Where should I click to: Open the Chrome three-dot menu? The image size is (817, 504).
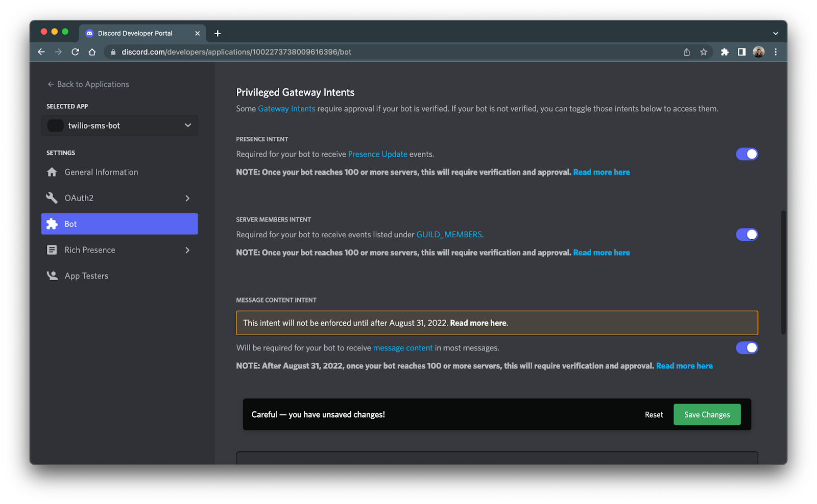coord(776,52)
